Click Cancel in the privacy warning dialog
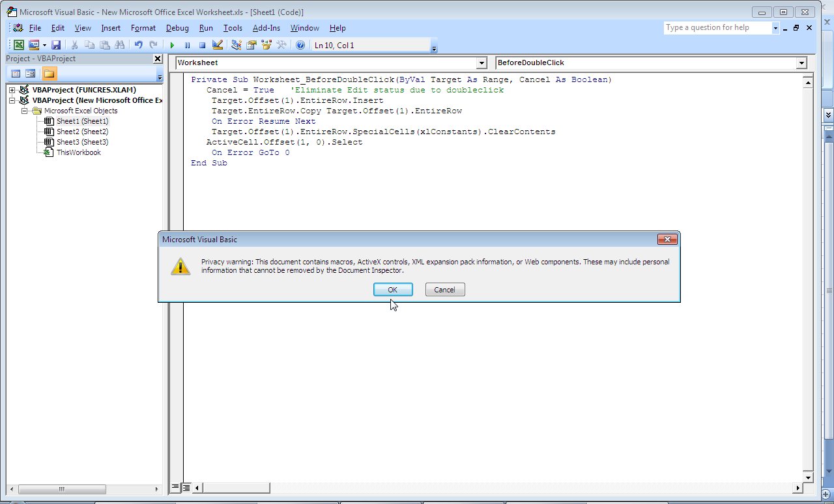Viewport: 834px width, 504px height. point(445,290)
